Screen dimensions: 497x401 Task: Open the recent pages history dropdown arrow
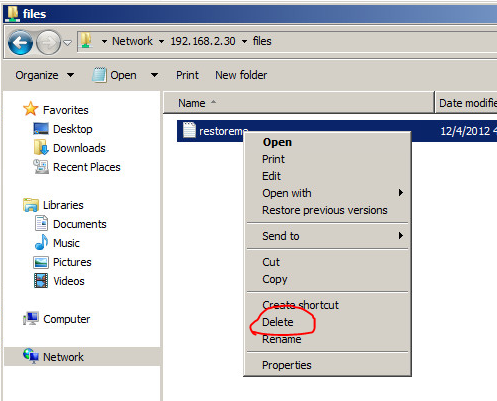(x=67, y=43)
